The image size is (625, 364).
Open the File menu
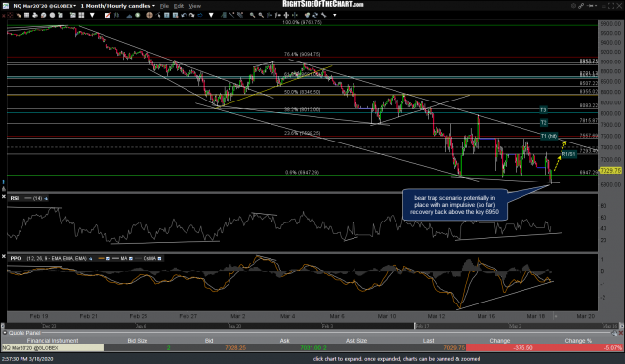coord(164,6)
